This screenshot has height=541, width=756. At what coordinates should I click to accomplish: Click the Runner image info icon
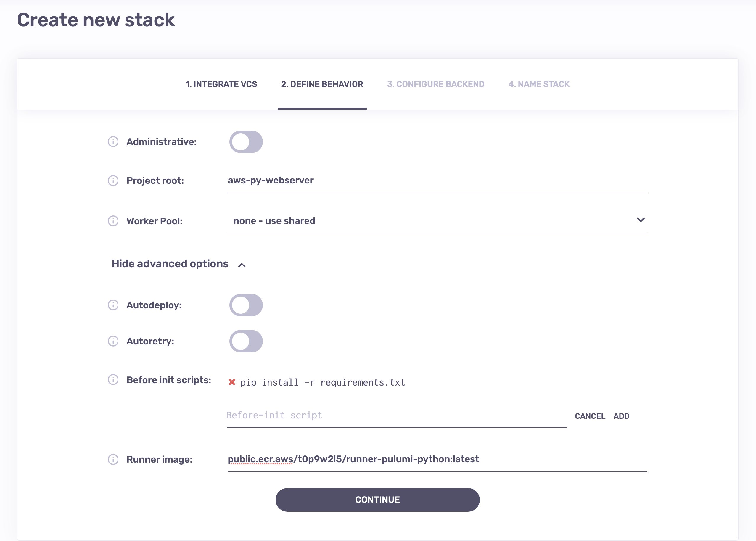coord(113,459)
